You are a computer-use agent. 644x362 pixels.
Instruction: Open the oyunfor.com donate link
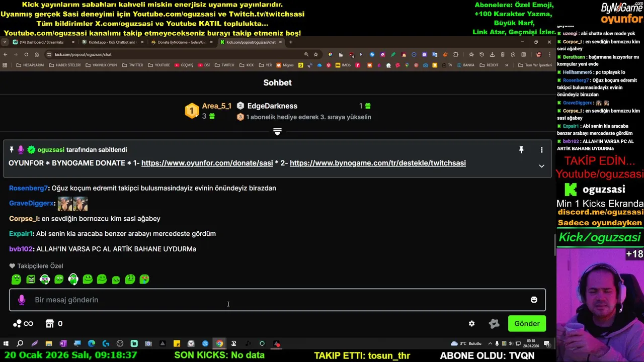point(207,163)
